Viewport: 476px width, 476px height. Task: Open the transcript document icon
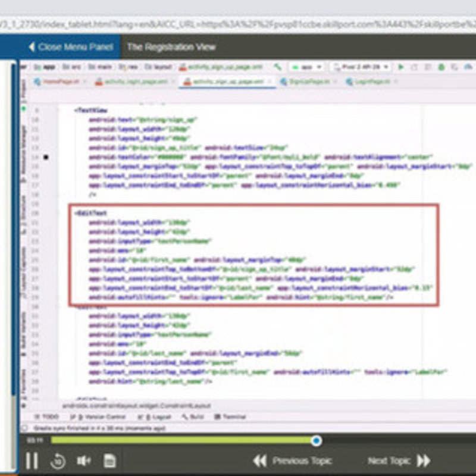(x=109, y=461)
